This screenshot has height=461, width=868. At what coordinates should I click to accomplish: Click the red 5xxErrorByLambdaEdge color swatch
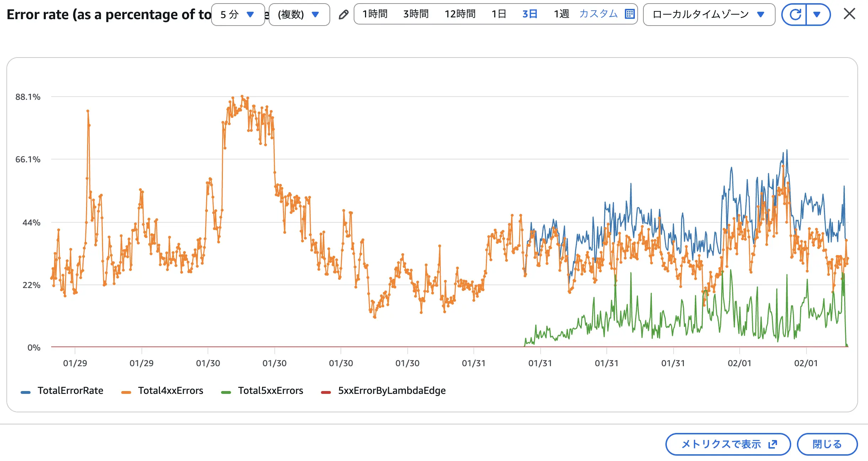[326, 392]
